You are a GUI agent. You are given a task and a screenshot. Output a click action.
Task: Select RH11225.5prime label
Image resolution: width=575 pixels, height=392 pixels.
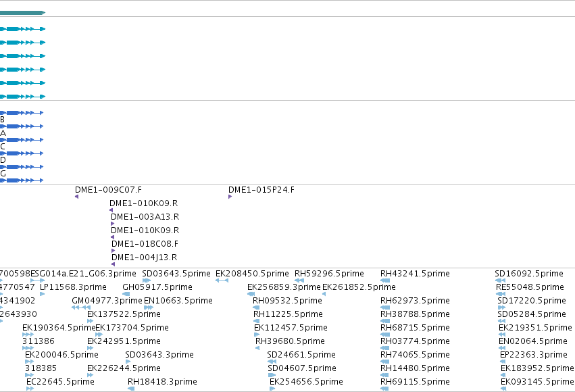click(288, 314)
